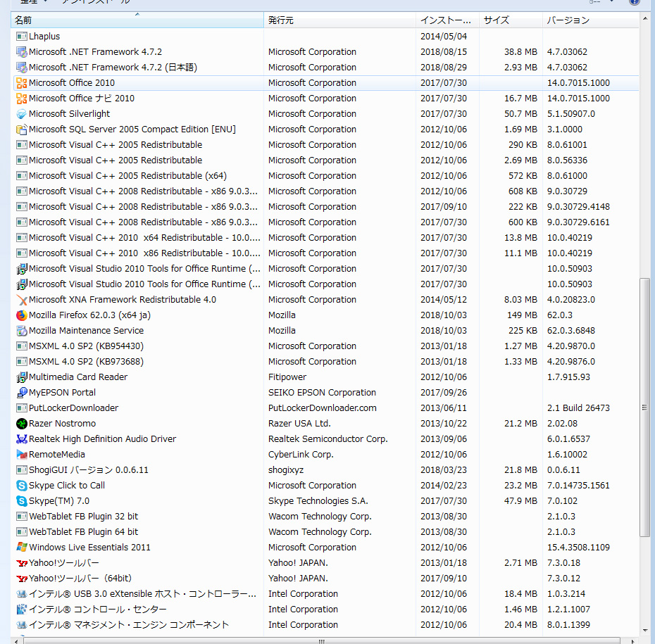Click the Windows Live Essentials 2011 flag icon

click(x=21, y=547)
